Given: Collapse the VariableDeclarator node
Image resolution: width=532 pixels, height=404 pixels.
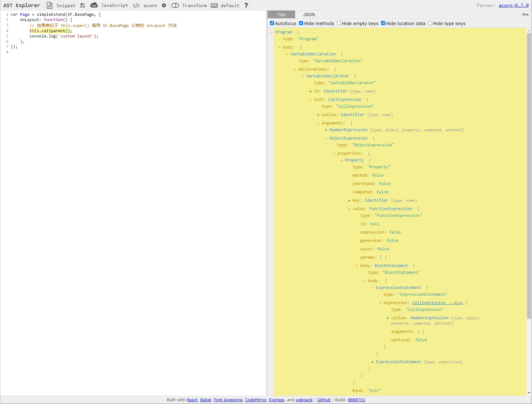Looking at the screenshot, I should (303, 76).
